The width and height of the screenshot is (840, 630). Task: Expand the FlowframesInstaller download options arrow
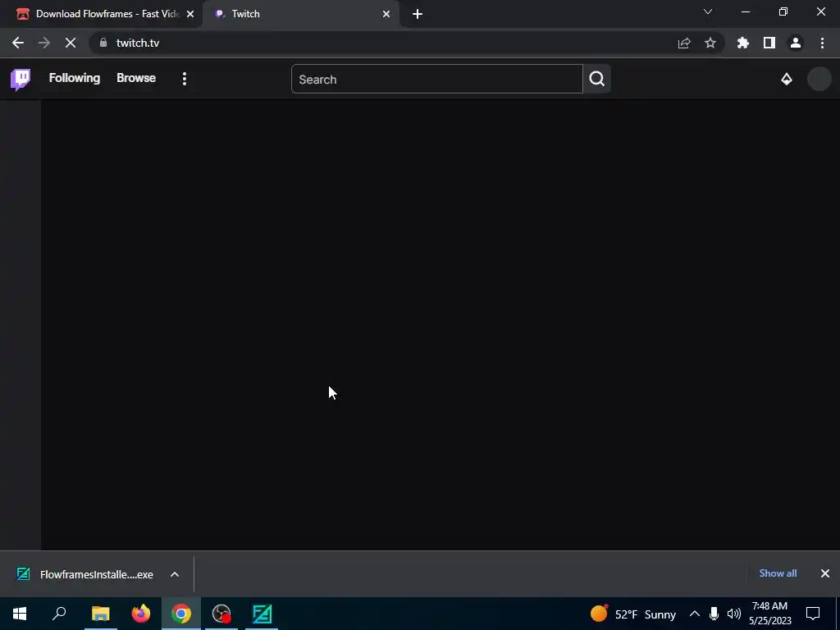(175, 574)
